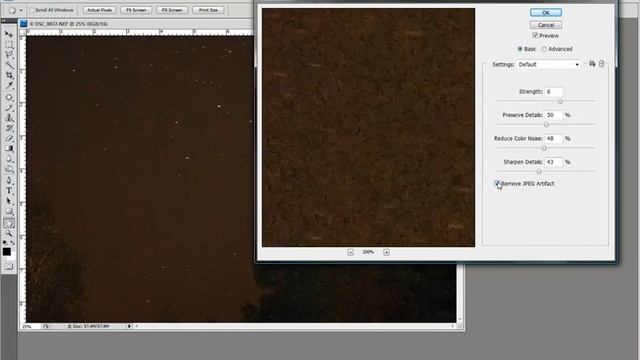
Task: Click the Actual Pixels button
Action: pyautogui.click(x=100, y=10)
